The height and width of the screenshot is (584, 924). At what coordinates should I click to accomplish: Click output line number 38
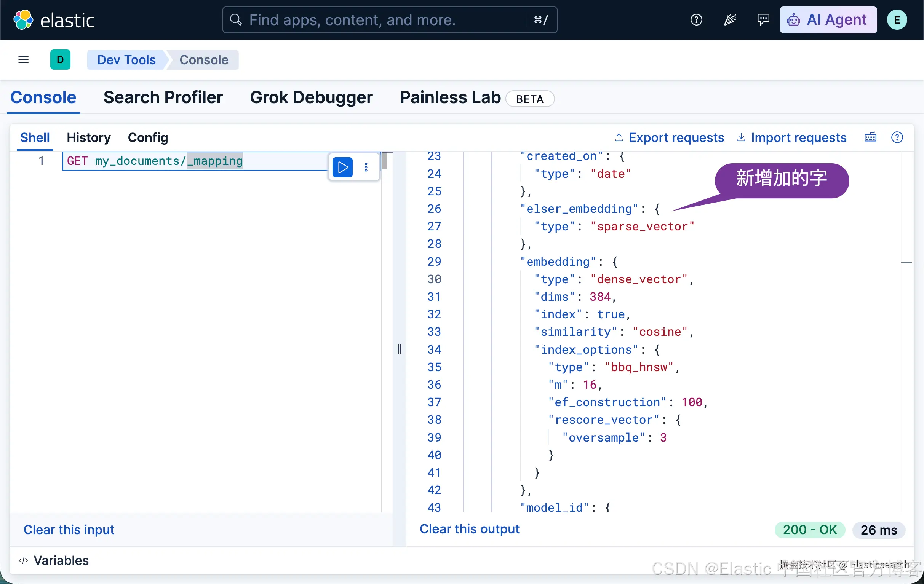point(434,420)
